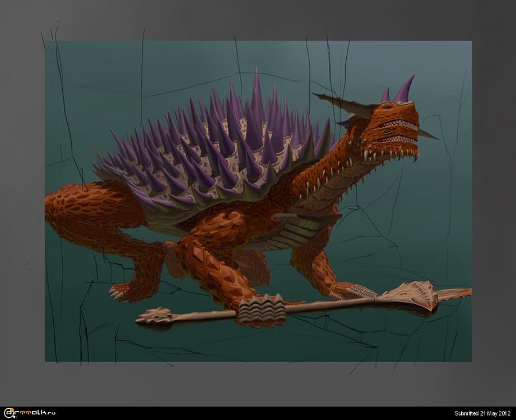The width and height of the screenshot is (516, 420).
Task: Click the dragon's front right clawed foot
Action: click(x=354, y=291)
